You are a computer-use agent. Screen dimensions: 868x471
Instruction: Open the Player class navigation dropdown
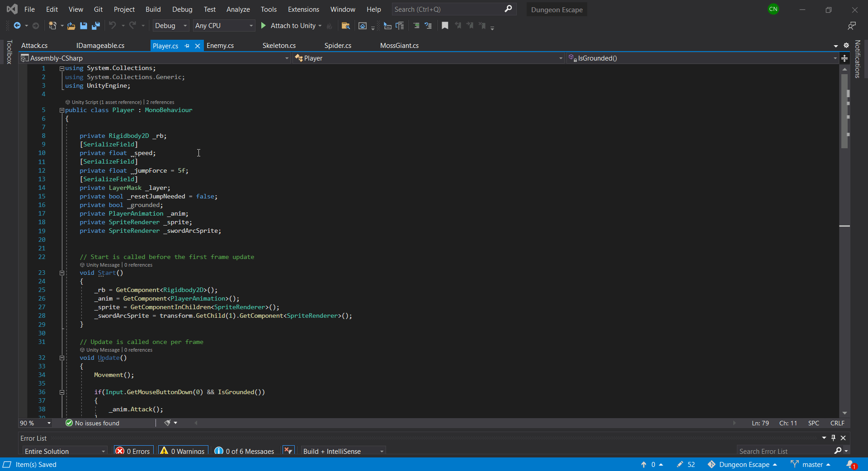[x=429, y=58]
